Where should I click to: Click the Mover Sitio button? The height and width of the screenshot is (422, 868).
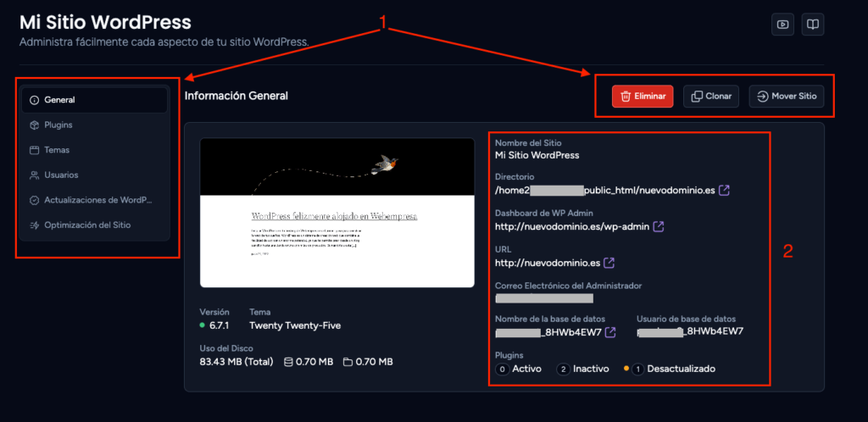[786, 97]
